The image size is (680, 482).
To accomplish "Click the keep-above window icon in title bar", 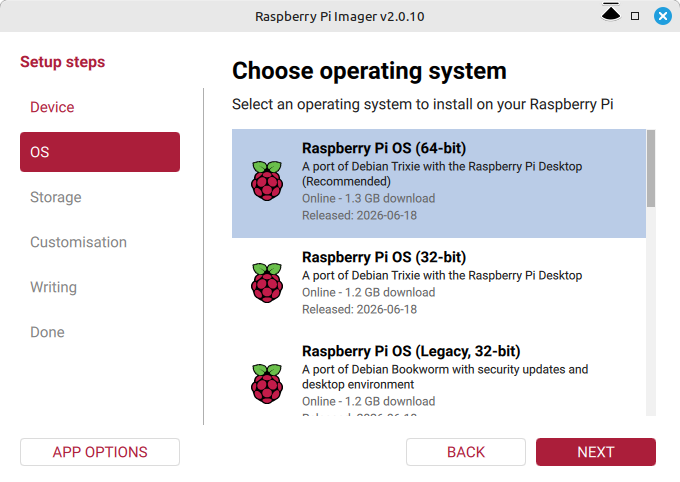I will click(611, 12).
